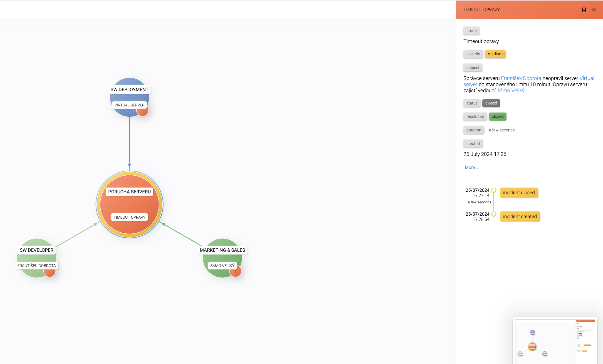Image resolution: width=603 pixels, height=364 pixels.
Task: Click the gray closed status tag
Action: pyautogui.click(x=491, y=103)
